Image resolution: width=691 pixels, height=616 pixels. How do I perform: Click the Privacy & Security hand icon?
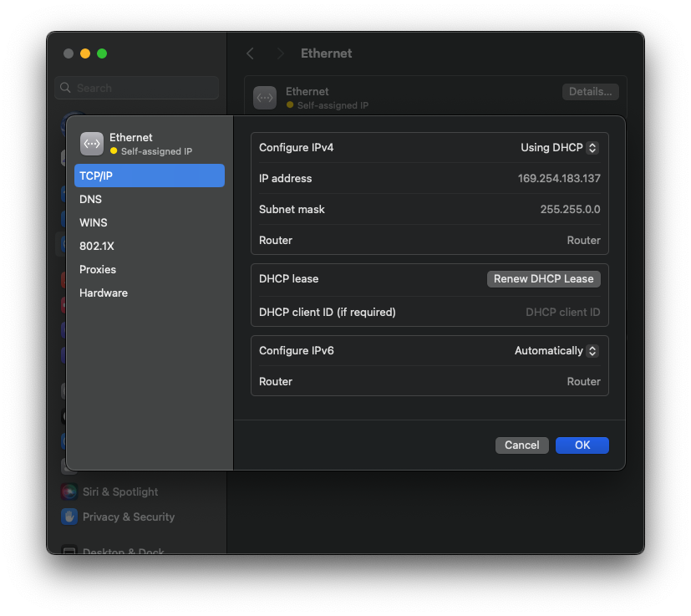(x=69, y=517)
